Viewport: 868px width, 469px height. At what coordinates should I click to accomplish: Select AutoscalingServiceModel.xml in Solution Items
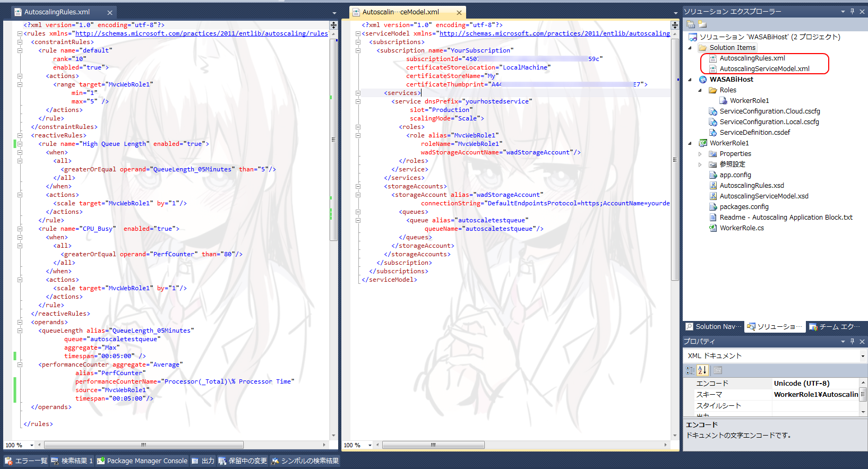(x=764, y=69)
